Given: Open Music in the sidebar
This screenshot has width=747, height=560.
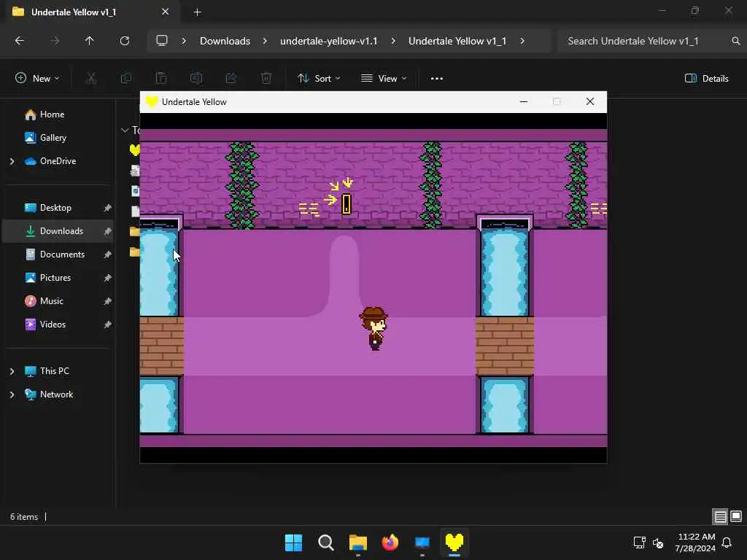Looking at the screenshot, I should [52, 301].
